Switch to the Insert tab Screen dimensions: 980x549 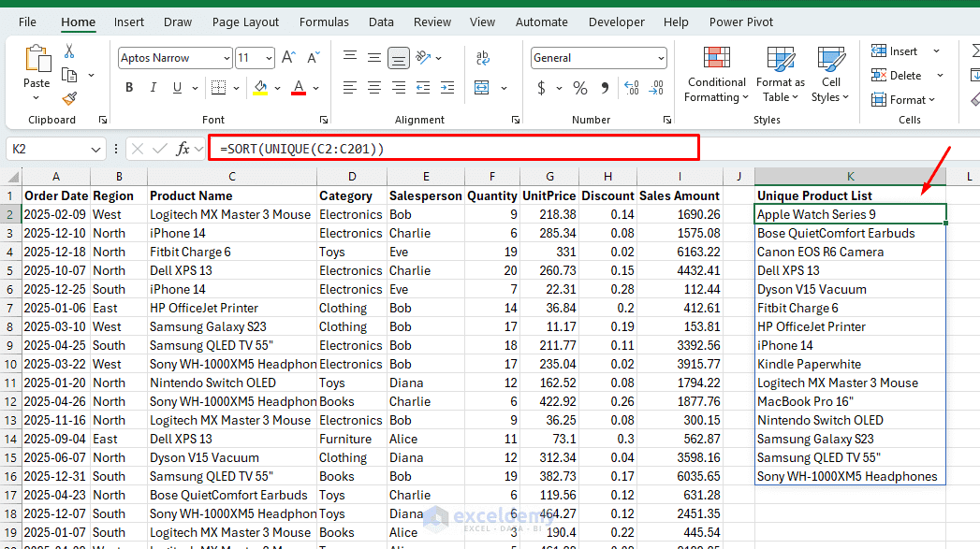(x=129, y=22)
